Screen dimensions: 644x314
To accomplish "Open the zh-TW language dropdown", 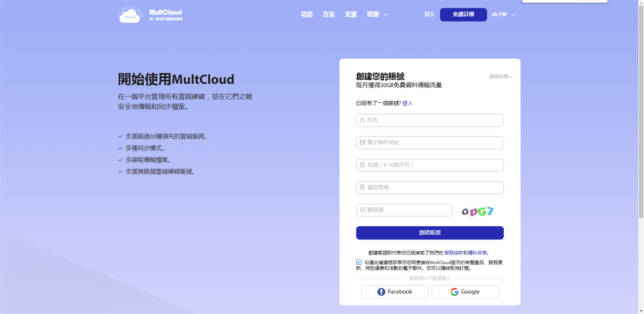I will 504,14.
